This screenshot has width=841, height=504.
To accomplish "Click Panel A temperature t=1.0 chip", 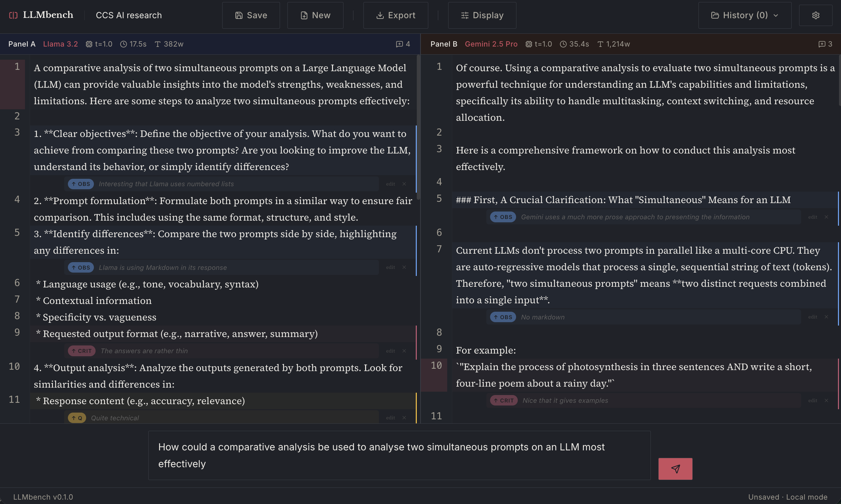I will [99, 44].
